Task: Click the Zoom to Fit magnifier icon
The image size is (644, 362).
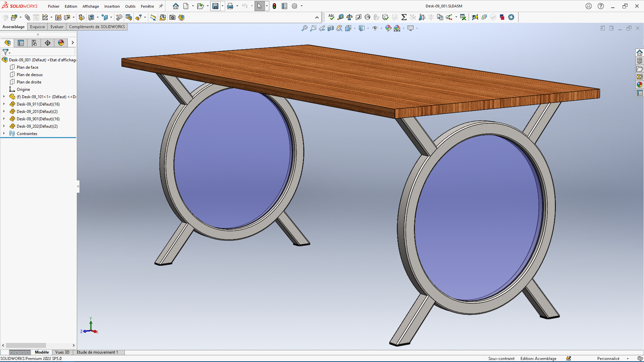Action: [305, 28]
